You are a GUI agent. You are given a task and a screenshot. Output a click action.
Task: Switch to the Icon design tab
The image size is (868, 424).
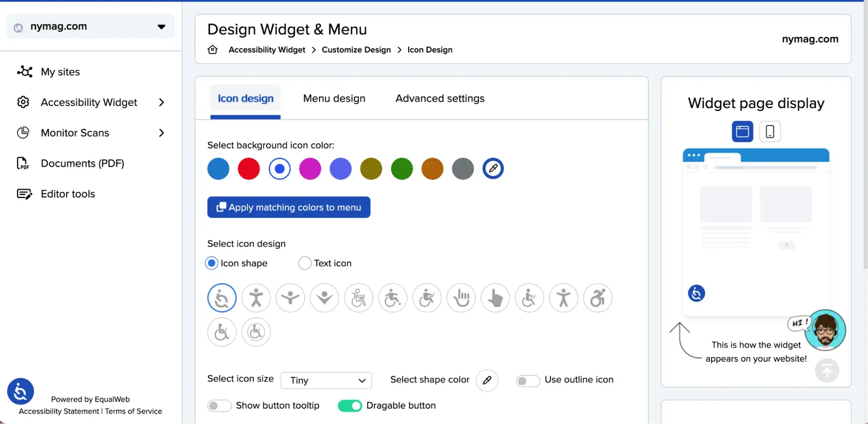[245, 99]
